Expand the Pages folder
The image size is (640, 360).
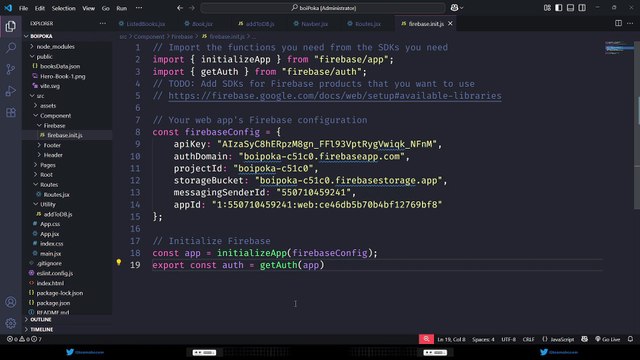point(47,165)
